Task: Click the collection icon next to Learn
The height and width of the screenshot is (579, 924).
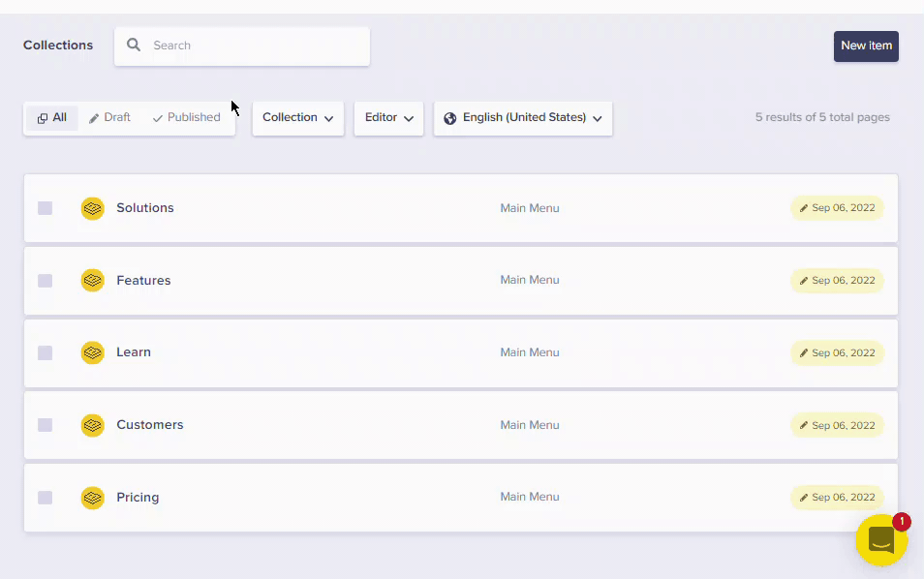Action: click(x=92, y=352)
